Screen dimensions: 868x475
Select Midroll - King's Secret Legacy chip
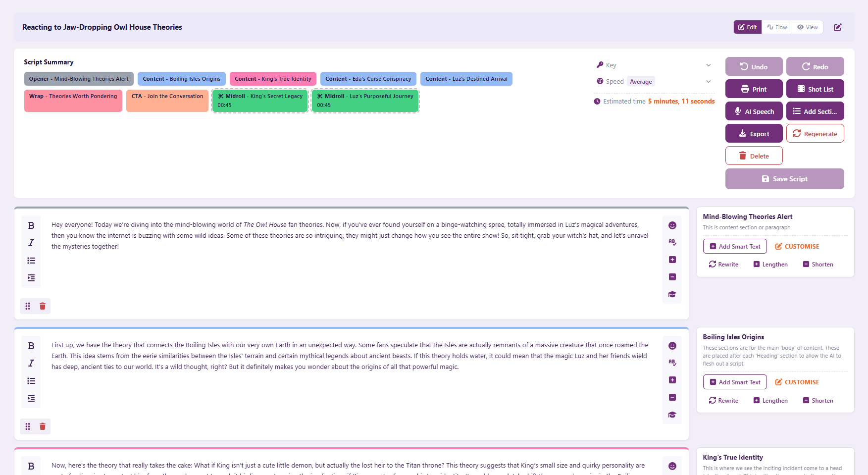pyautogui.click(x=260, y=101)
